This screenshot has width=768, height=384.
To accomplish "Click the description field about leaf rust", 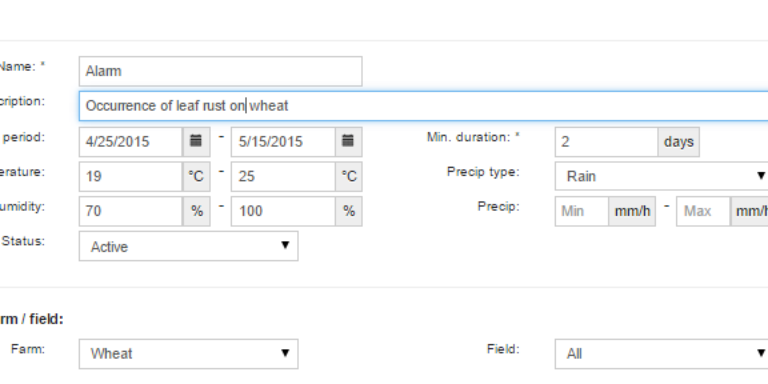I will click(x=423, y=106).
